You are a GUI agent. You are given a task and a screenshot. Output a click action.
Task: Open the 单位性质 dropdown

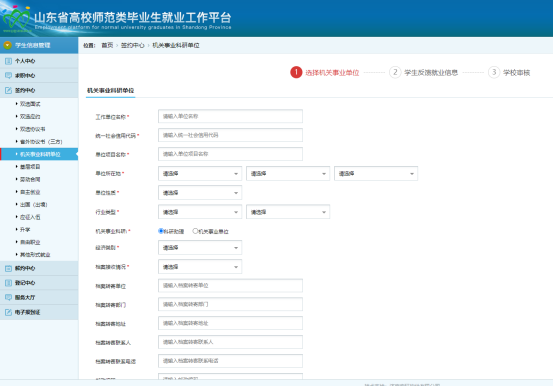(x=200, y=193)
